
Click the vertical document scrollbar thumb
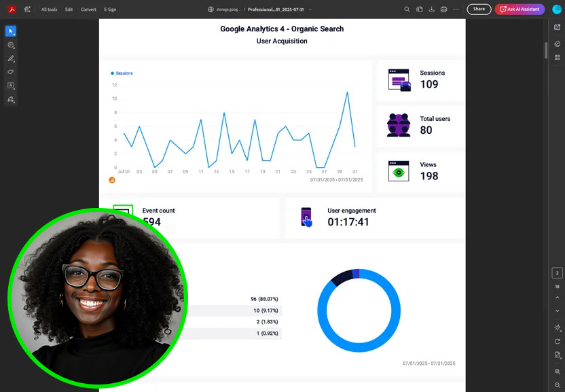pyautogui.click(x=546, y=50)
